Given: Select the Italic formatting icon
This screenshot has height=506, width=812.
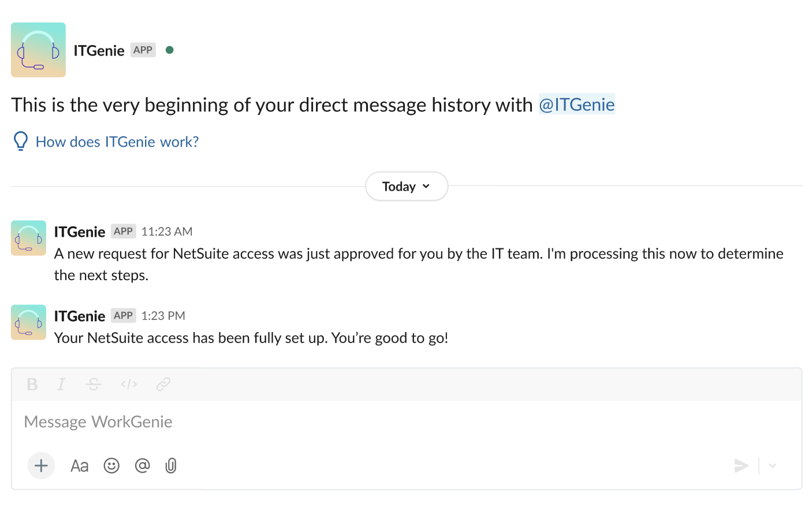Looking at the screenshot, I should [x=61, y=384].
